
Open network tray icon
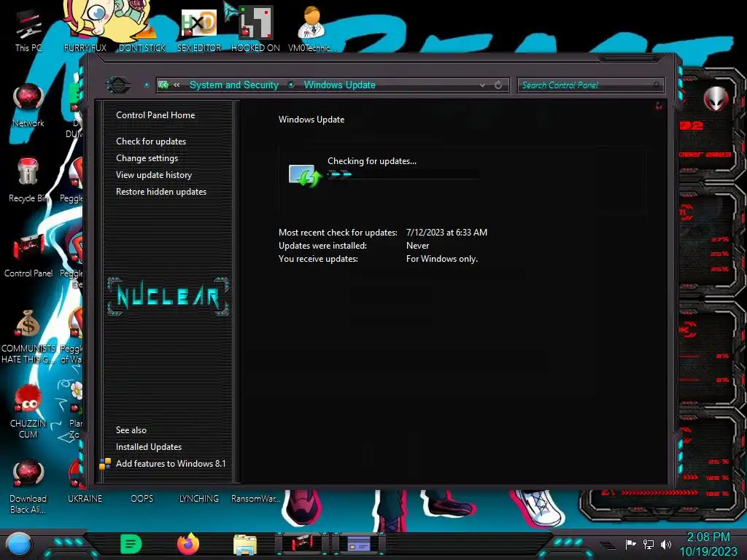pyautogui.click(x=649, y=544)
